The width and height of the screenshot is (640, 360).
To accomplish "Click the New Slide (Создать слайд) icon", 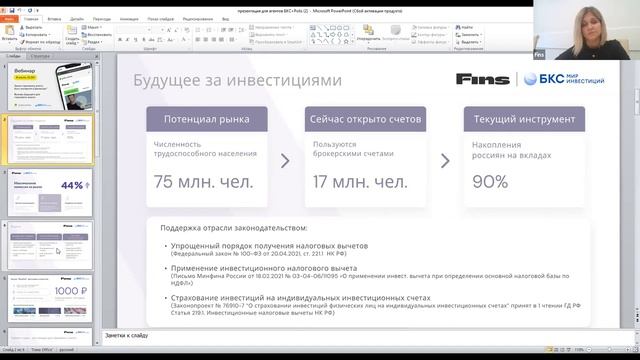I will [x=72, y=31].
